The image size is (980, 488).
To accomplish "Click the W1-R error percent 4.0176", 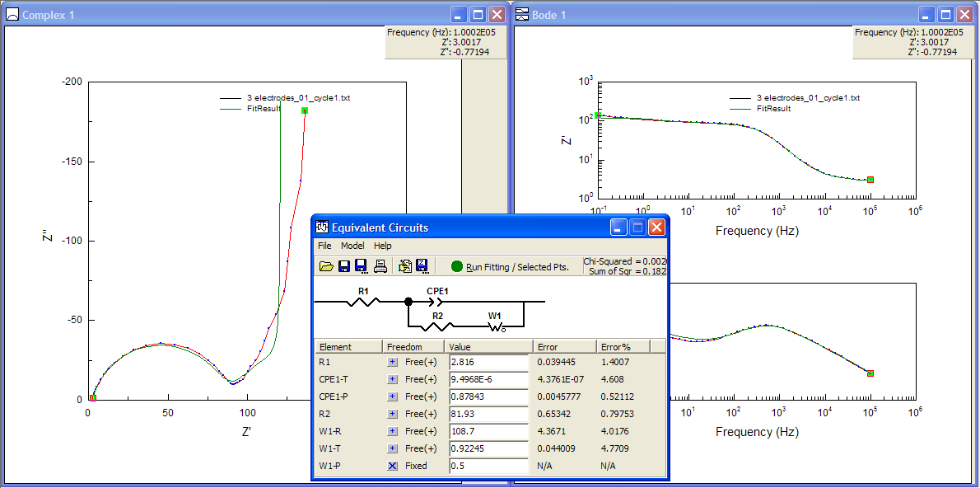I will tap(615, 431).
